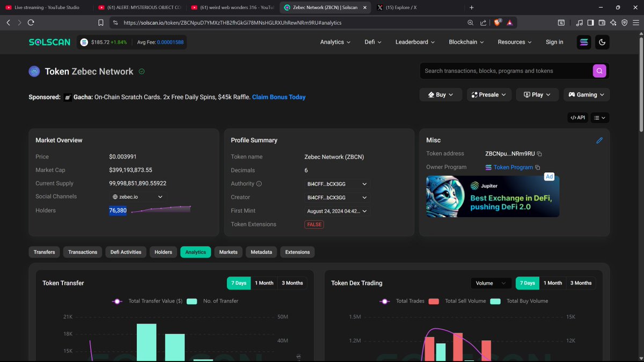The height and width of the screenshot is (362, 644).
Task: Click the Brave Shields lion icon
Action: coord(497,23)
